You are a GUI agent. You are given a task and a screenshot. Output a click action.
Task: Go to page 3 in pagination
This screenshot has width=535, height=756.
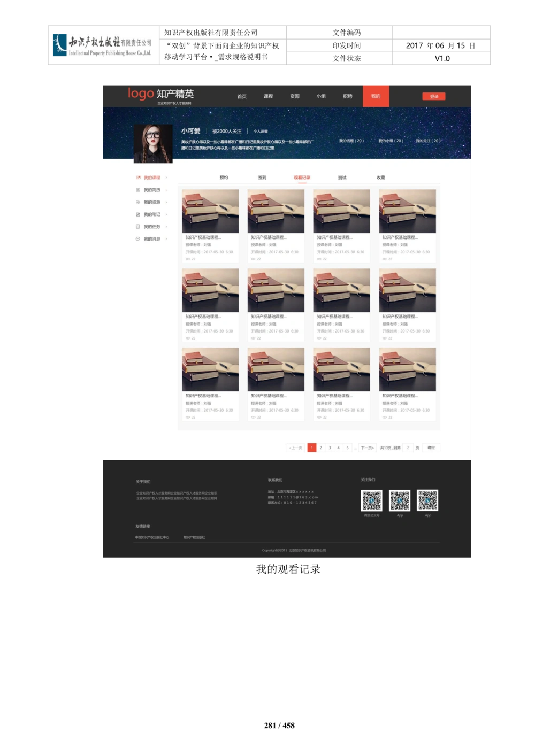click(x=330, y=448)
